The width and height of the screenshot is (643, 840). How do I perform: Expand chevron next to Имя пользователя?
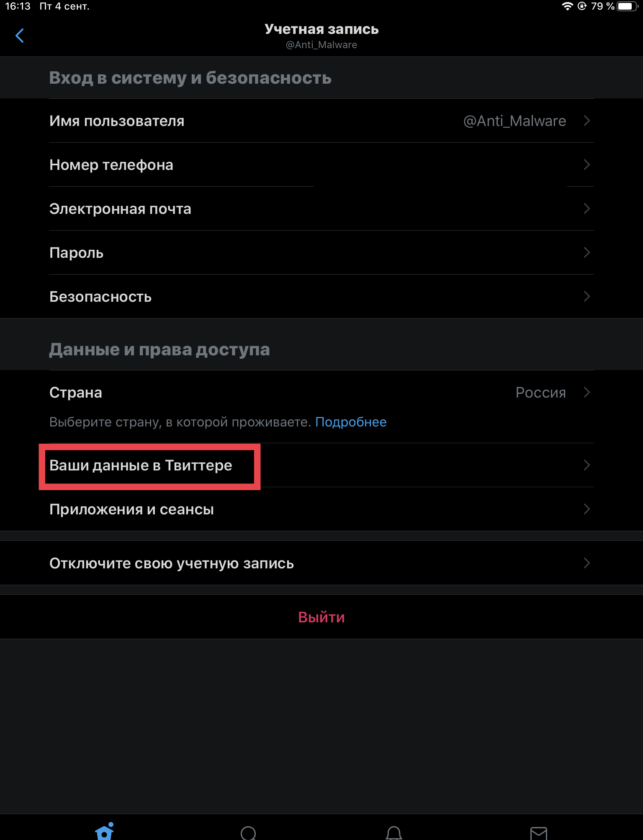[x=586, y=121]
